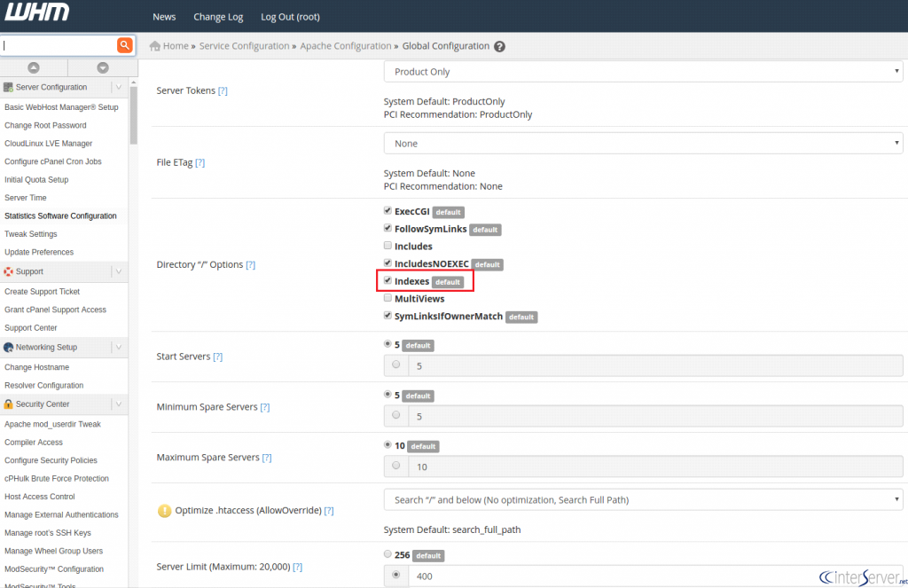Image resolution: width=908 pixels, height=588 pixels.
Task: Click the Support lifebuoy icon
Action: tap(8, 271)
